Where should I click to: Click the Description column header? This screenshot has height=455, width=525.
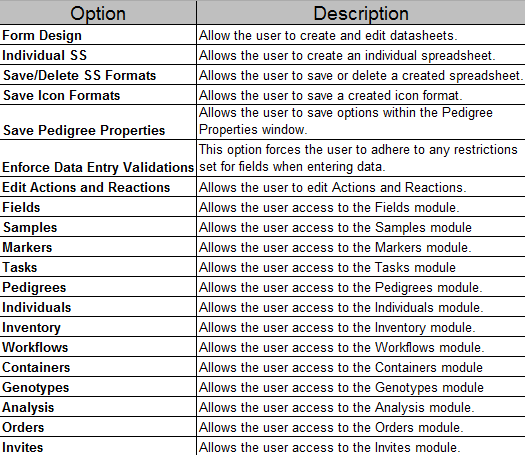[x=361, y=13]
